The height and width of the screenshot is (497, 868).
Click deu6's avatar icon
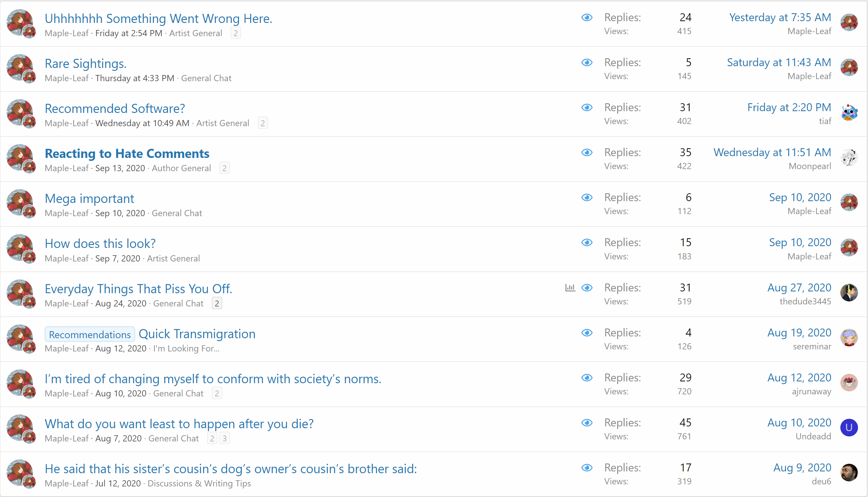point(849,473)
